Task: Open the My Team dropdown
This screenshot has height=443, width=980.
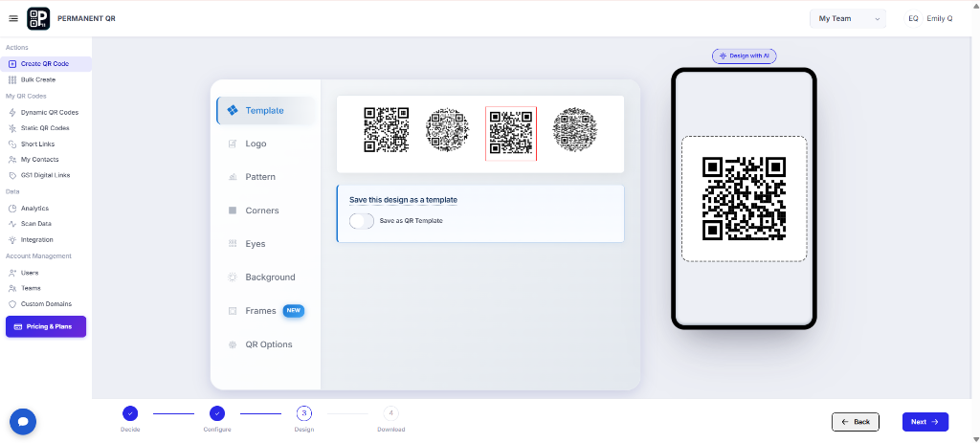Action: 848,19
